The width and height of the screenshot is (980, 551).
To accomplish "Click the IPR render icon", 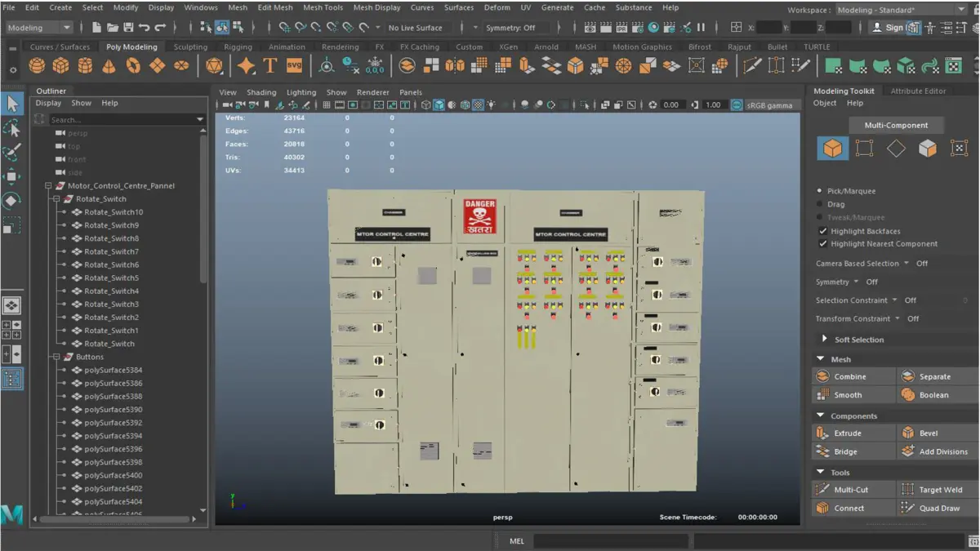I will click(621, 28).
